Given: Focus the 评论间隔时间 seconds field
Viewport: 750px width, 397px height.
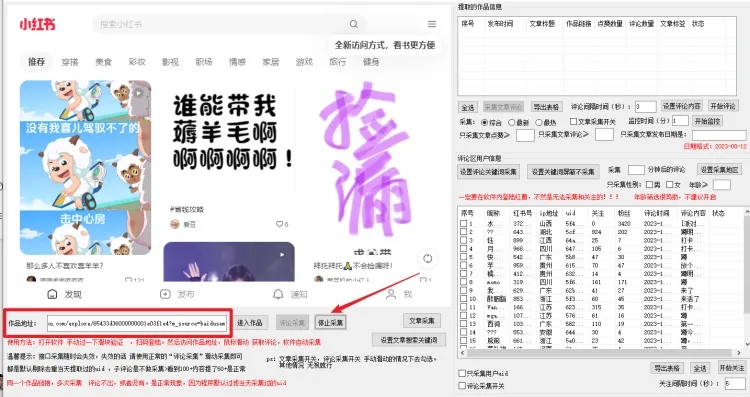Looking at the screenshot, I should point(645,107).
